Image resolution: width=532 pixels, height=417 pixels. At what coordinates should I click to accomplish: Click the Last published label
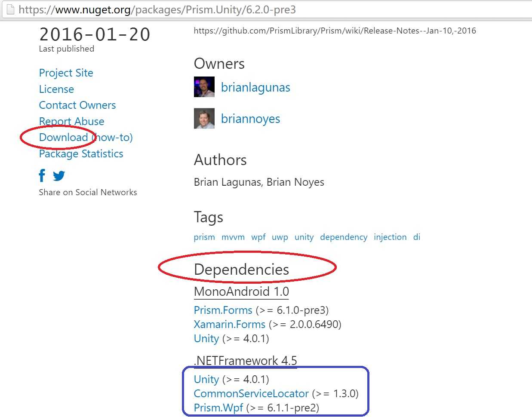tap(66, 49)
